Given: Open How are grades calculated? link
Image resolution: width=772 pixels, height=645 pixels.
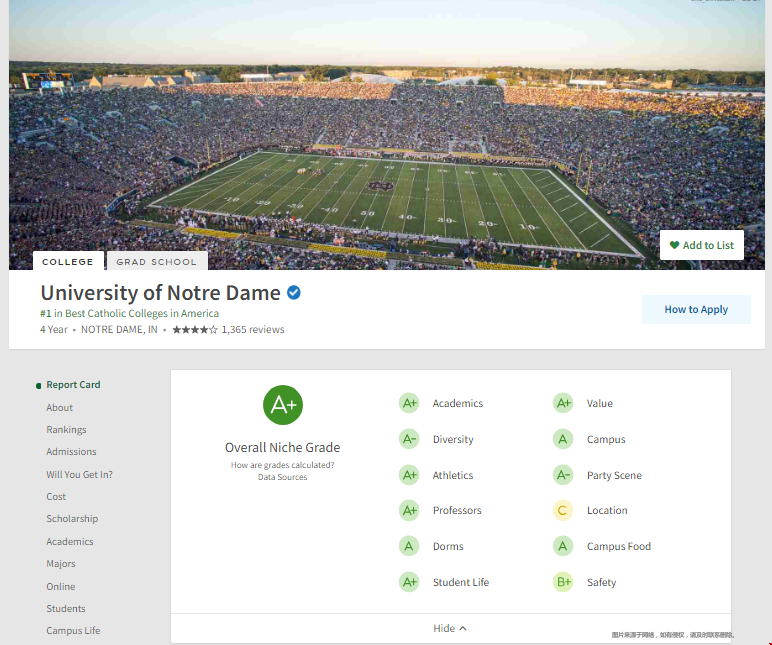Looking at the screenshot, I should [283, 465].
